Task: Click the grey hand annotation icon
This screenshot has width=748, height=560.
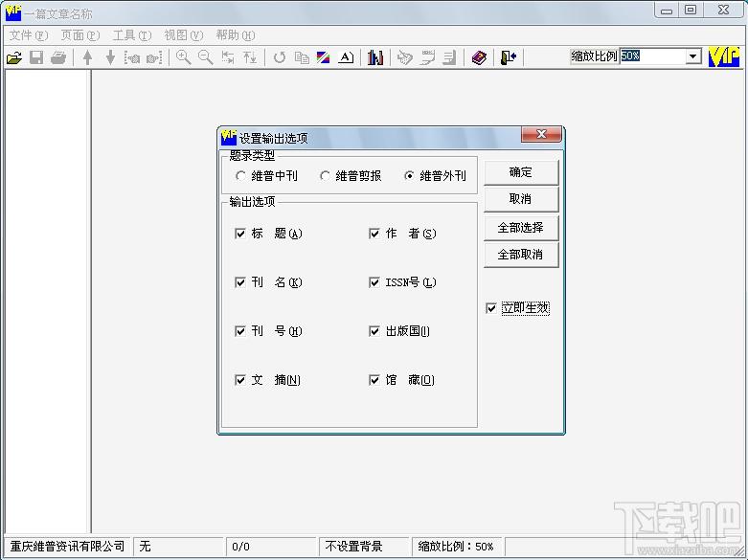Action: (404, 57)
